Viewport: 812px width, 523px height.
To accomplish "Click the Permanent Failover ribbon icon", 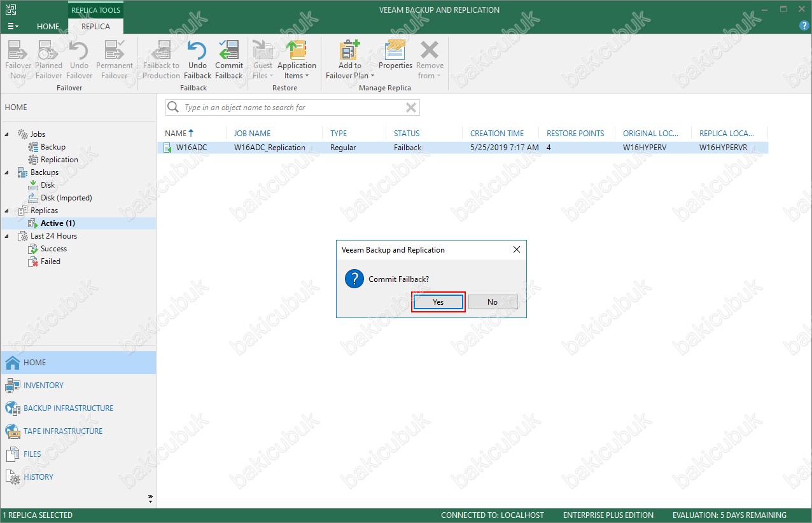I will tap(115, 59).
